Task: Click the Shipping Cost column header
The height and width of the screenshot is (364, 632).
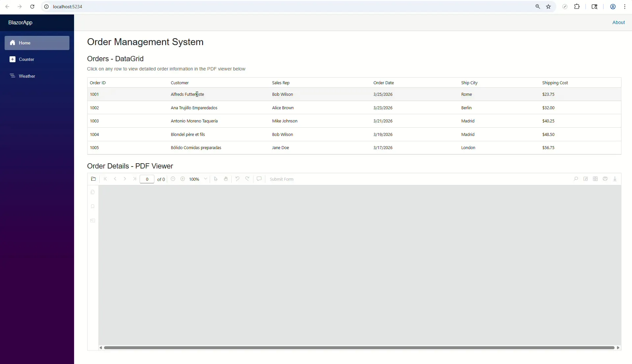Action: [x=555, y=83]
